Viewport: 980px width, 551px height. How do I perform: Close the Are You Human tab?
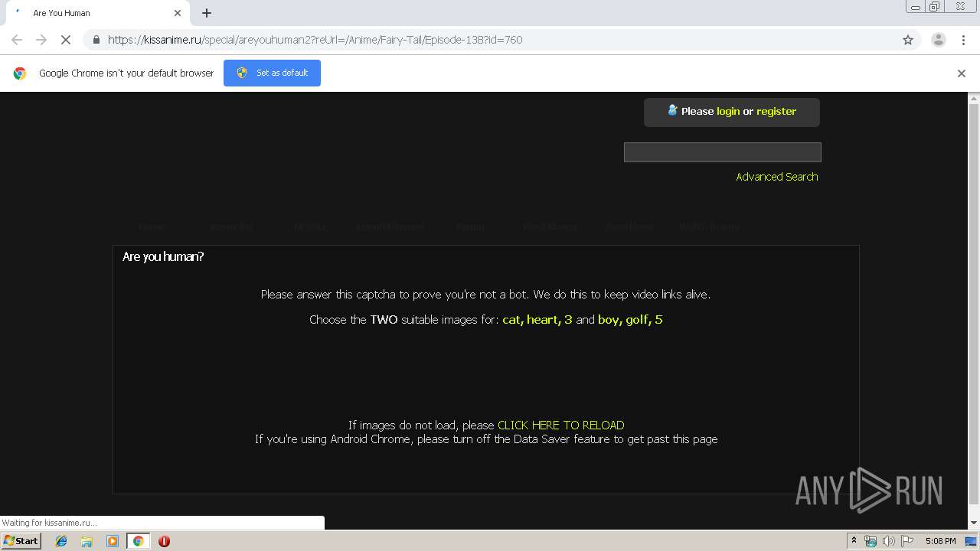point(178,13)
